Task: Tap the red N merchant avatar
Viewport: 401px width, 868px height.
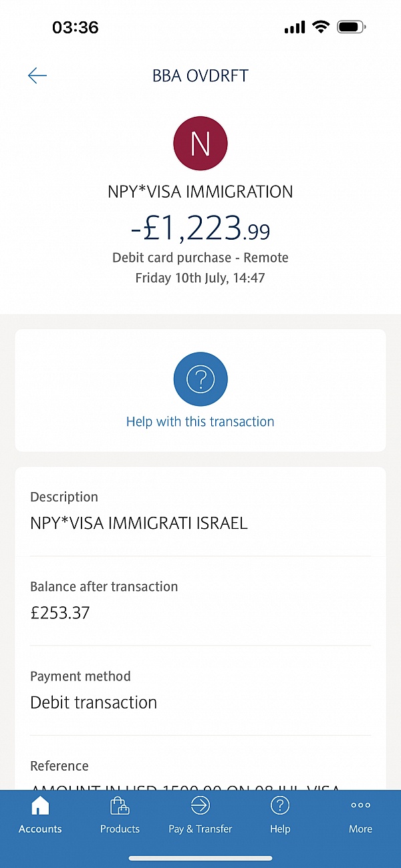Action: (200, 144)
